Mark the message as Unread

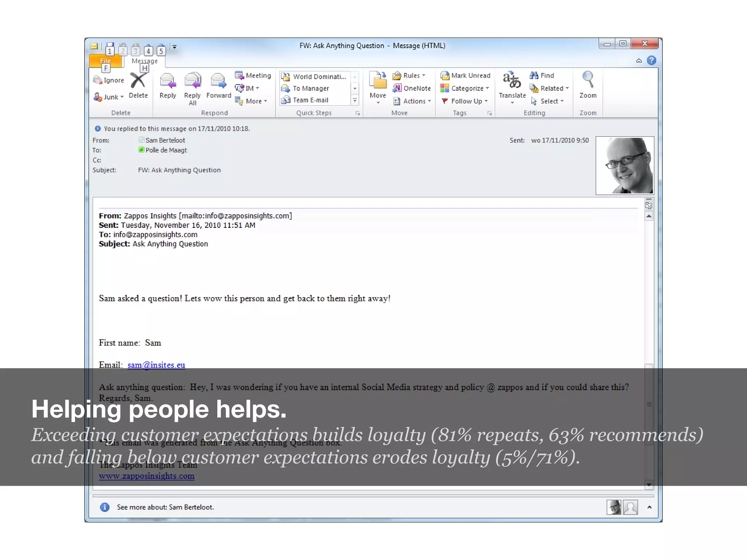pos(465,75)
